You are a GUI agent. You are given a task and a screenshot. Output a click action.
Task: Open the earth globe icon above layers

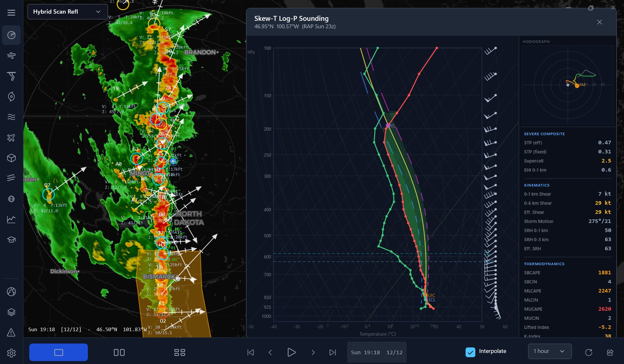pyautogui.click(x=11, y=292)
